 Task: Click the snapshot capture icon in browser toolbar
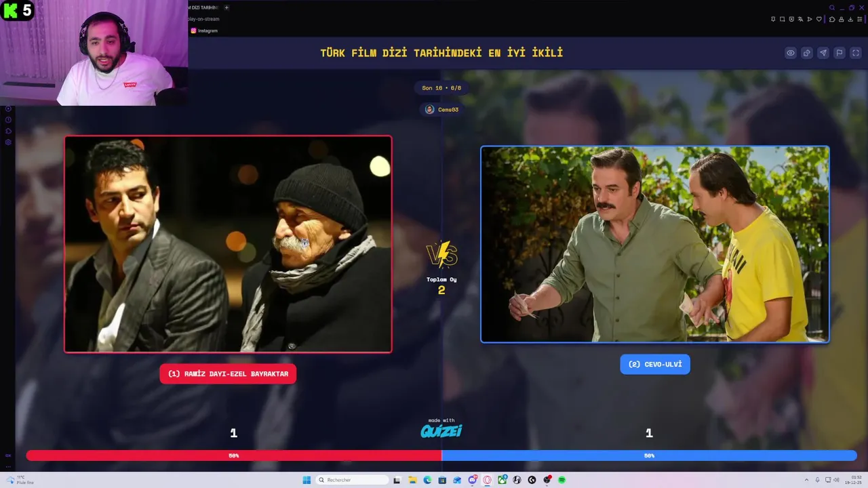point(782,19)
